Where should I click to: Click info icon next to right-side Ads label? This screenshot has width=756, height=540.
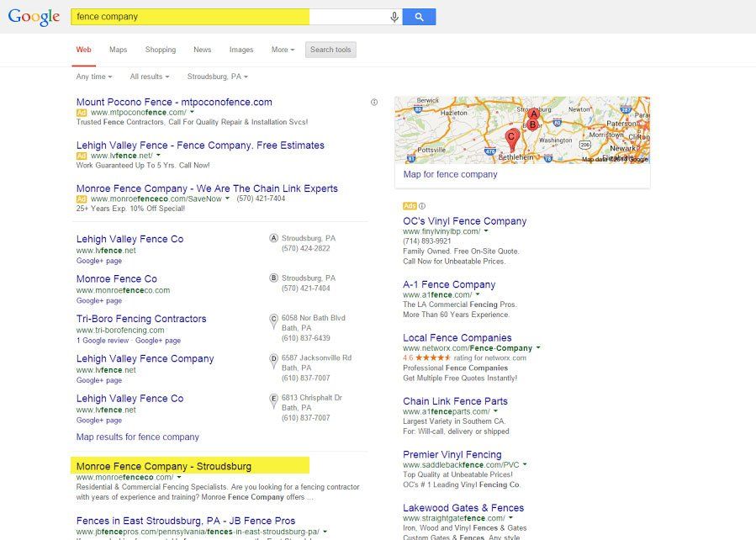pyautogui.click(x=422, y=206)
